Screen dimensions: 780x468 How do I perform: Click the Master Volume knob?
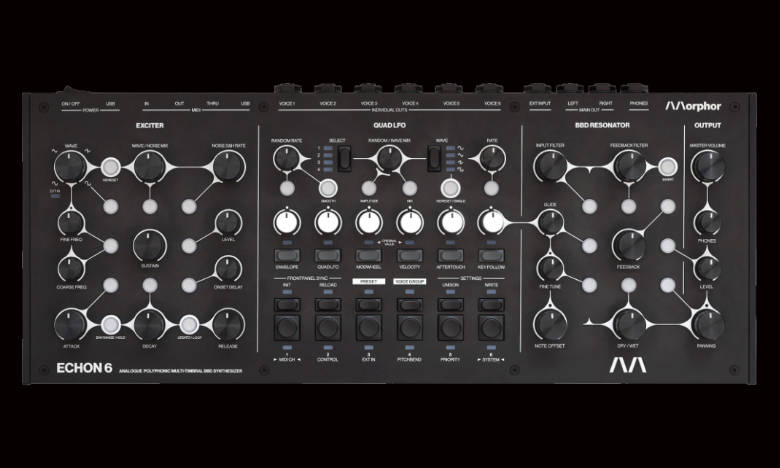click(708, 166)
